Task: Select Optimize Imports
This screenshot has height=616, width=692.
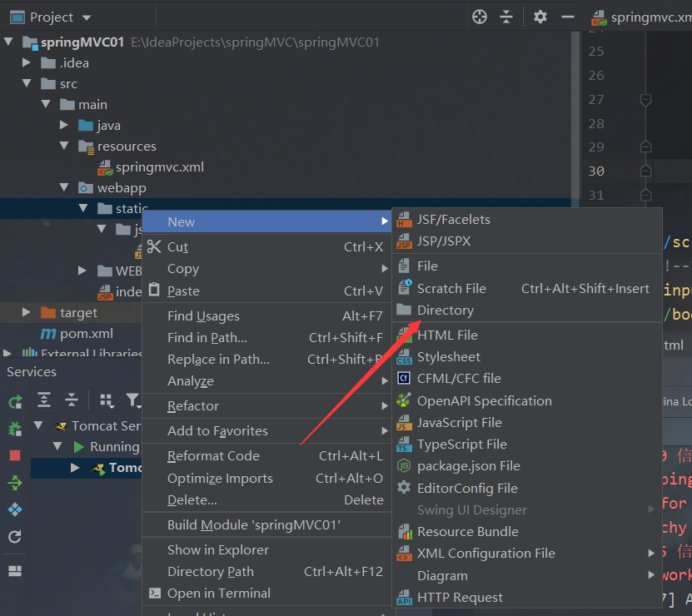Action: click(266, 478)
